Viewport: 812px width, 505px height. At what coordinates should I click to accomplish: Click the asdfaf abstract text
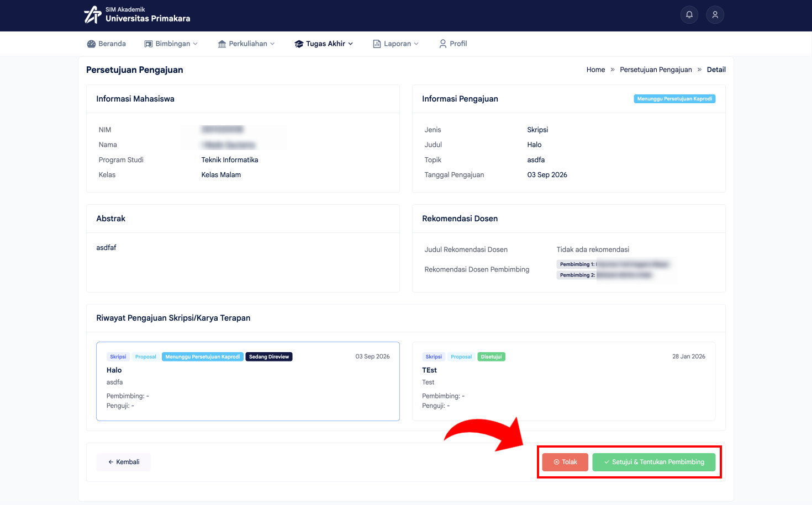pyautogui.click(x=106, y=248)
